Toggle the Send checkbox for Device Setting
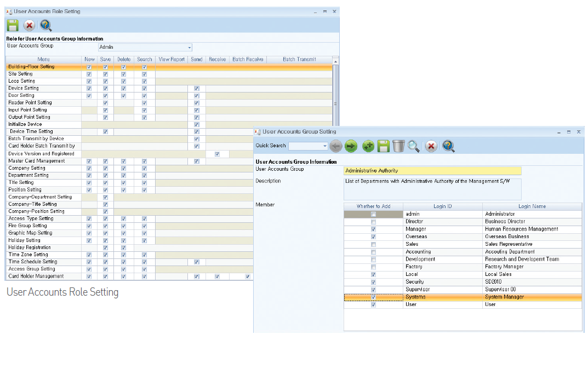Screen dimensions: 588x369 [x=196, y=88]
